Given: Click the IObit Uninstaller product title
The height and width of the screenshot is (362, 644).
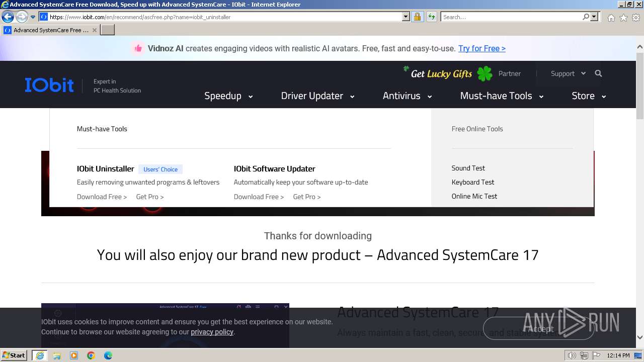Looking at the screenshot, I should coord(106,169).
